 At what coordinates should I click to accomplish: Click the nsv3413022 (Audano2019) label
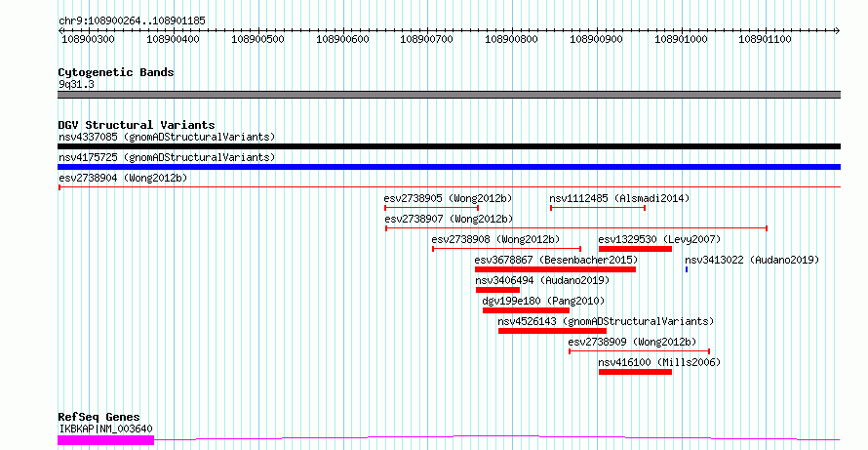point(752,260)
